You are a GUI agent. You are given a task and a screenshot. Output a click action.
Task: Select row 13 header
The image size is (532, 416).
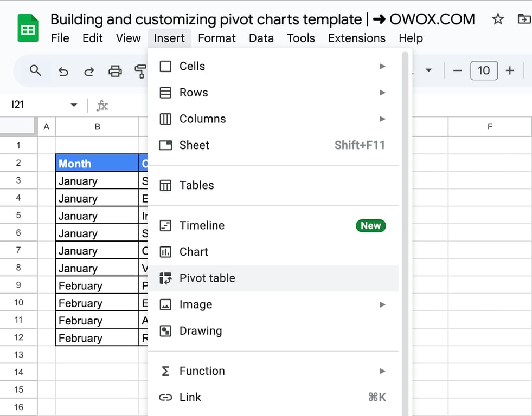18,355
